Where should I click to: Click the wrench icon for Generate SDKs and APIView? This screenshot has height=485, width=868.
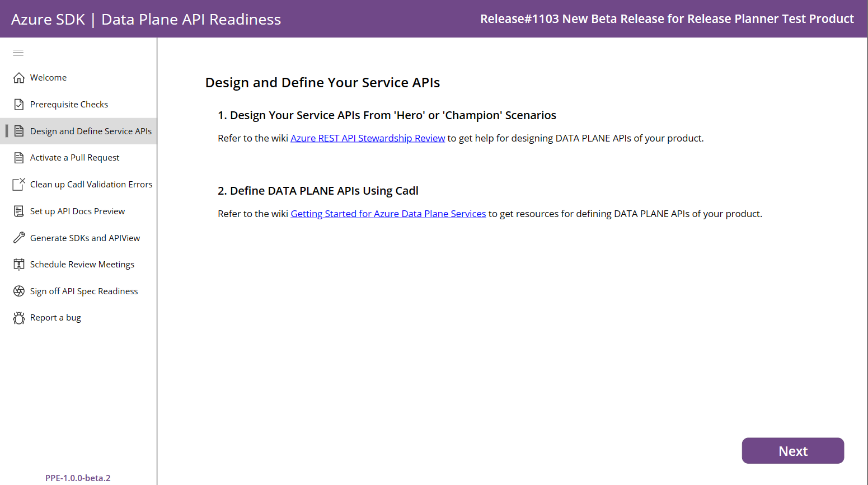coord(18,237)
